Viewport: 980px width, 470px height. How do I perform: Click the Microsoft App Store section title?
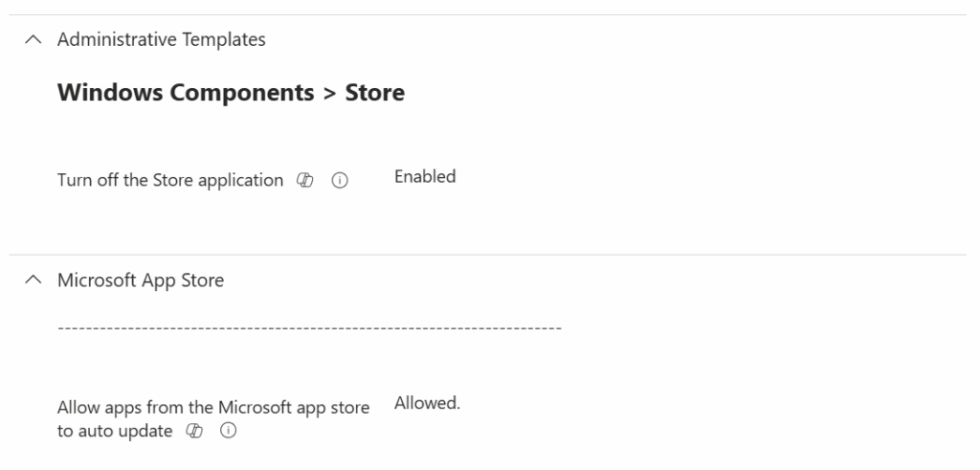(x=141, y=281)
